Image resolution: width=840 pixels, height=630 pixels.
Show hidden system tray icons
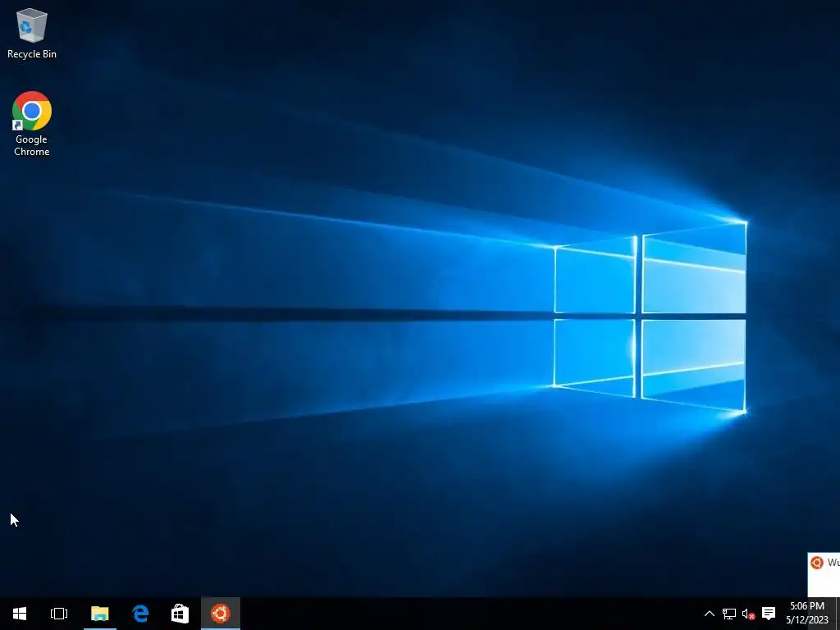point(710,614)
